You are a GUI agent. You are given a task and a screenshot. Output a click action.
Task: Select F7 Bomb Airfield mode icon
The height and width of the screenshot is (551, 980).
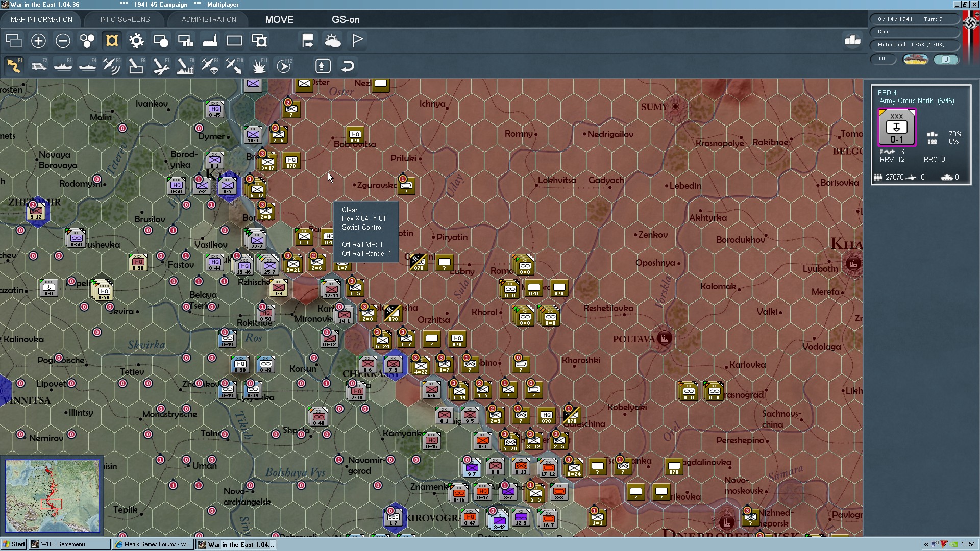[161, 66]
